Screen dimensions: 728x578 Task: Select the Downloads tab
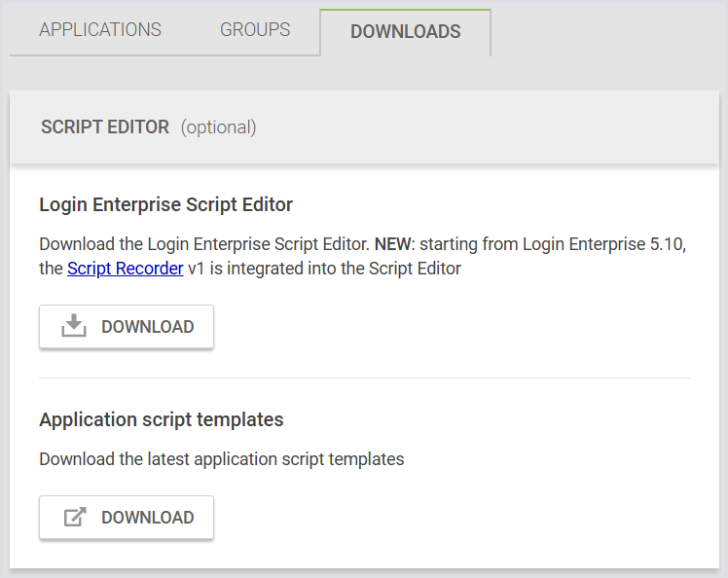405,32
